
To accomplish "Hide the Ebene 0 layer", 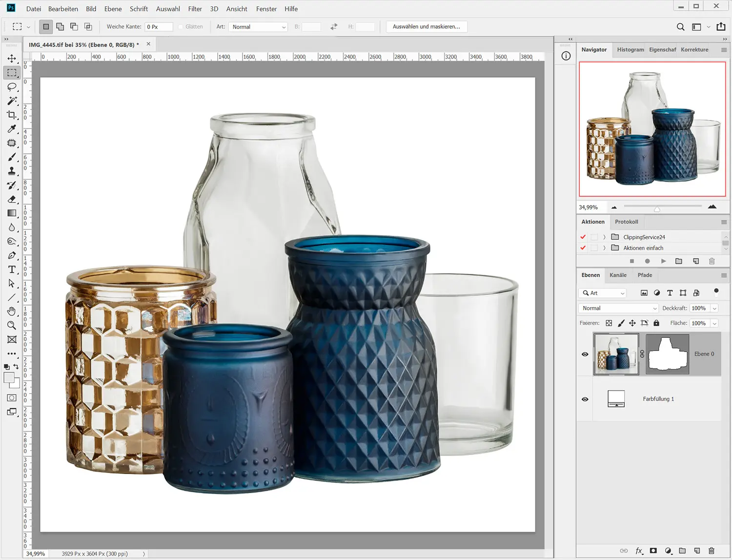I will click(x=585, y=354).
